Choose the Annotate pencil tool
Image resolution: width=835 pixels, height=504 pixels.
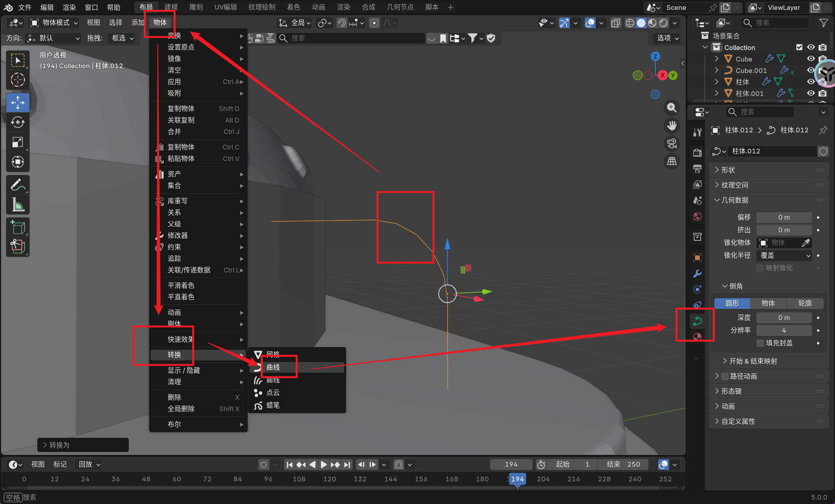coord(17,185)
